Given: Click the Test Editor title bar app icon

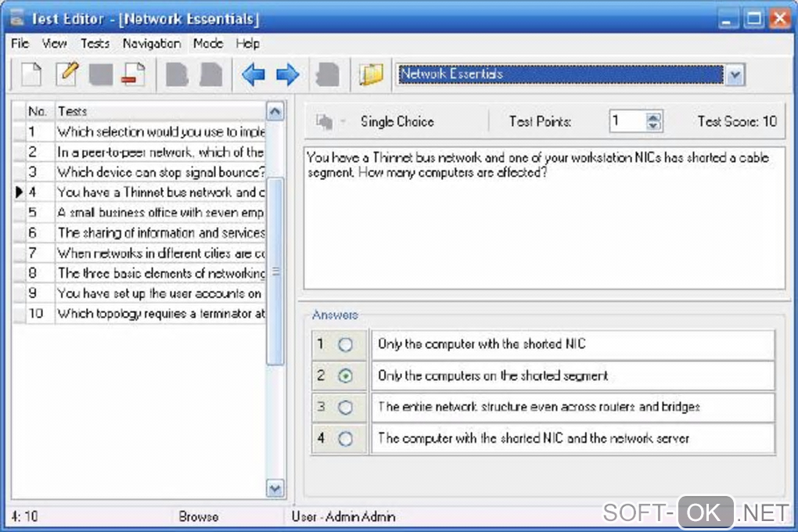Looking at the screenshot, I should 16,18.
